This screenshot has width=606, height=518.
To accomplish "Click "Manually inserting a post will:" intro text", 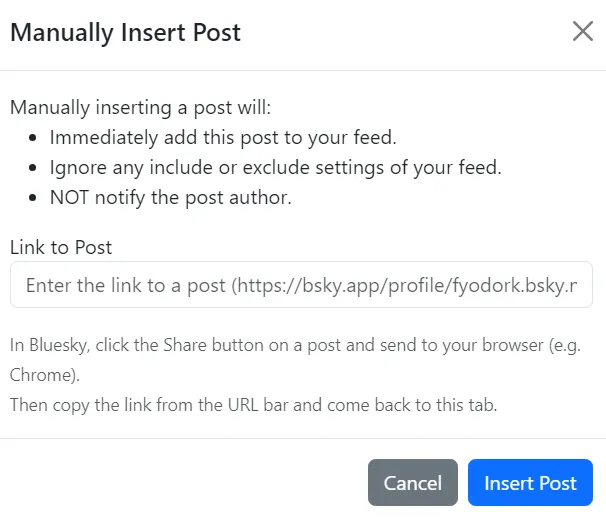I will pos(140,107).
